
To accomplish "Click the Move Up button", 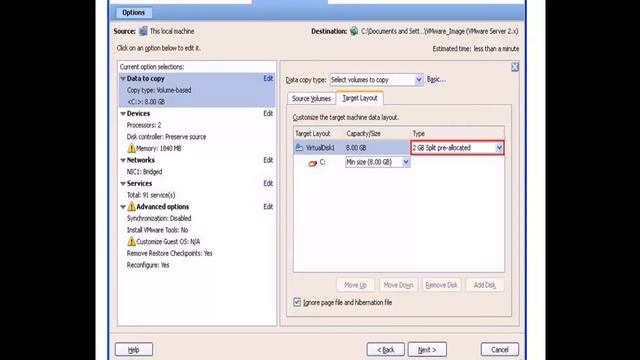I will click(356, 285).
